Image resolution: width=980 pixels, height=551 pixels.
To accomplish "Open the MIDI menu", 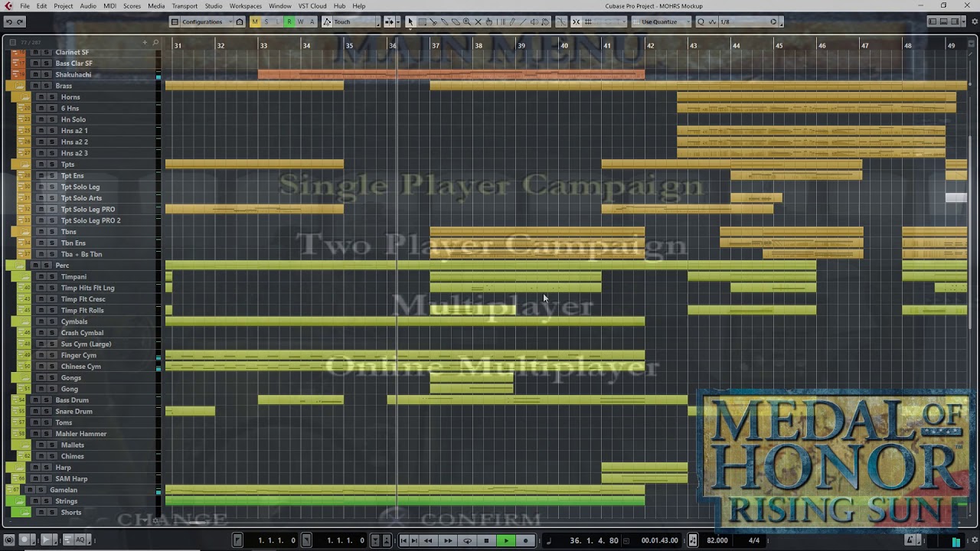I will point(109,6).
